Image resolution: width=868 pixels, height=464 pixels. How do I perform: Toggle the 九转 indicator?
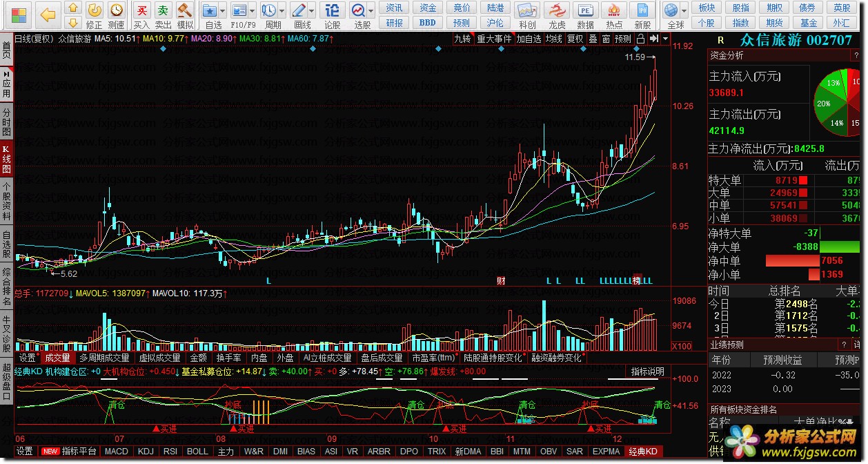[462, 39]
